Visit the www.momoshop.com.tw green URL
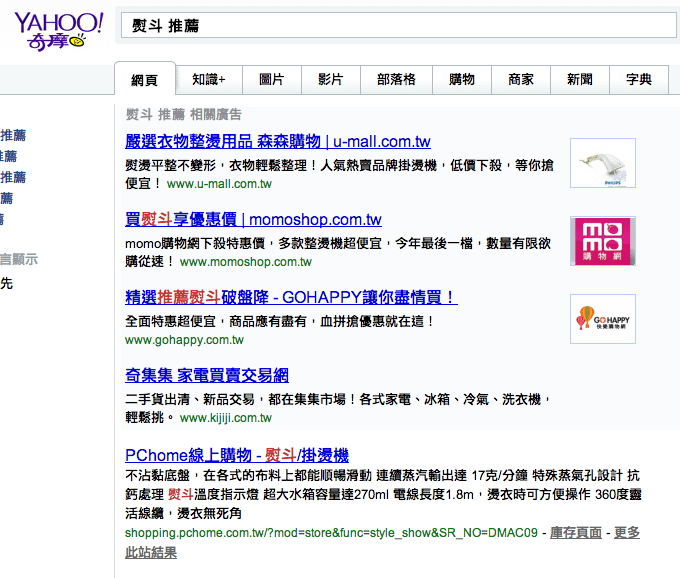This screenshot has height=578, width=680. coord(245,262)
